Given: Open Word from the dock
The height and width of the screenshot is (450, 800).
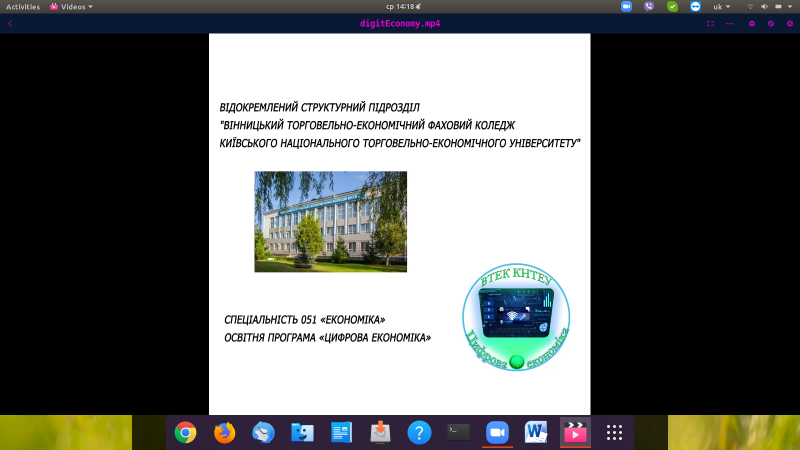Looking at the screenshot, I should coord(536,433).
